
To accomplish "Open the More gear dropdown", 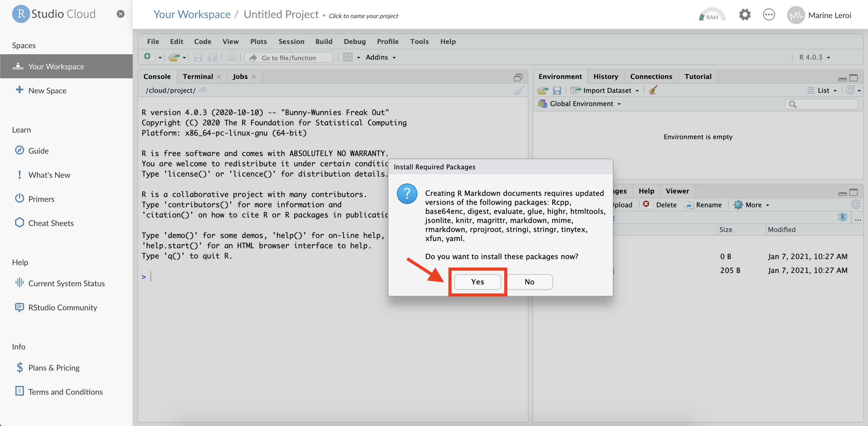I will pos(751,205).
